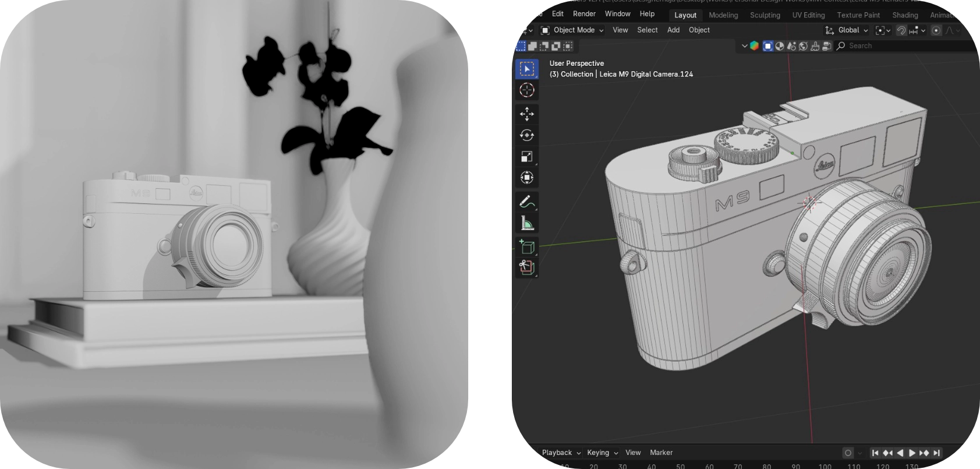Click frame 50 on the timeline ruler
The height and width of the screenshot is (469, 980).
tap(680, 466)
